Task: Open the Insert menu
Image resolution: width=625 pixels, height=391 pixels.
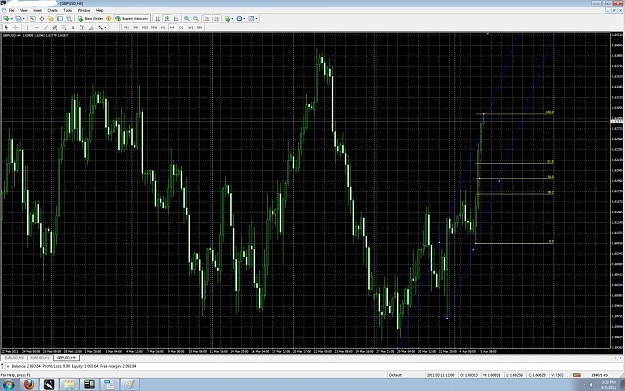Action: [37, 10]
